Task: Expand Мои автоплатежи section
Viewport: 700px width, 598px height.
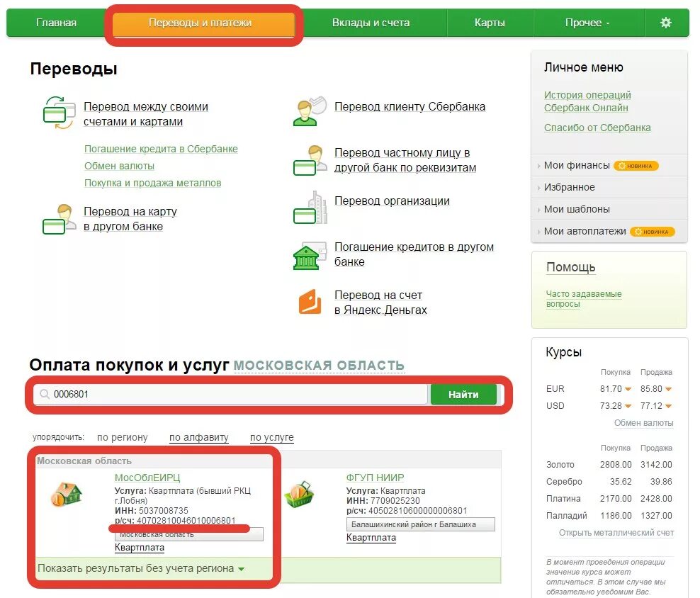Action: [x=585, y=231]
